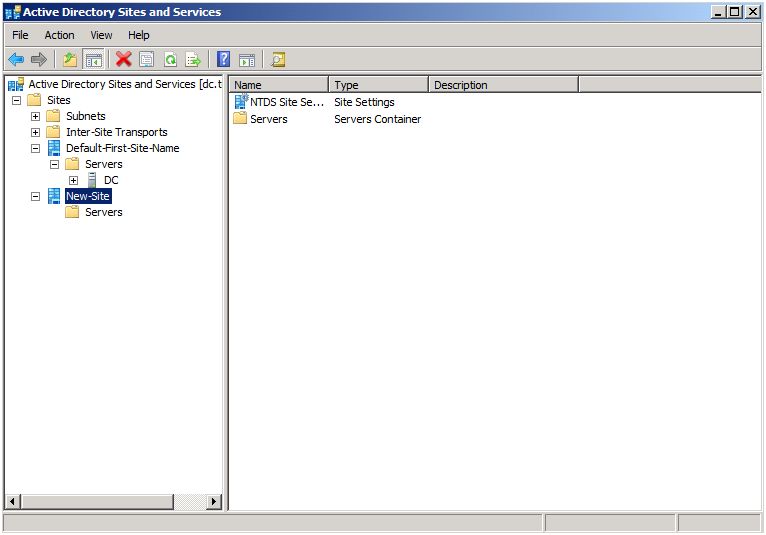Select the Subnets tree label
Image resolution: width=766 pixels, height=535 pixels.
tap(86, 116)
